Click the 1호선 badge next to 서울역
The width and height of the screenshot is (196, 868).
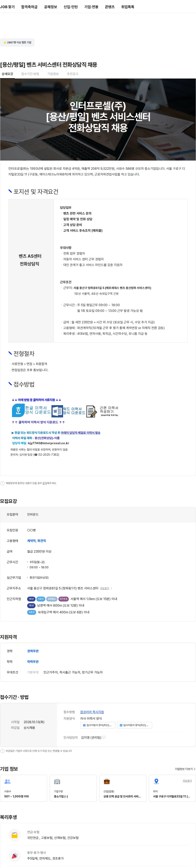pyautogui.click(x=31, y=599)
